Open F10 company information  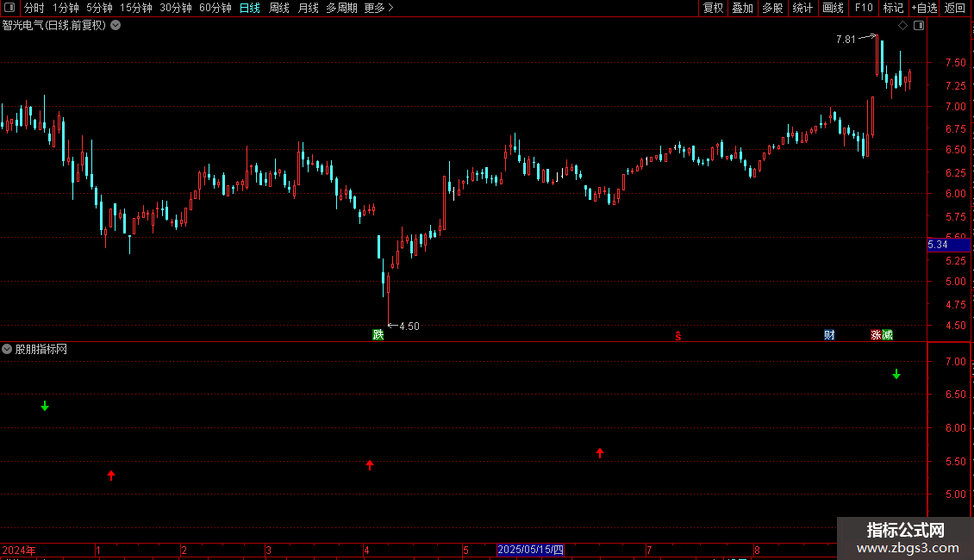point(864,8)
